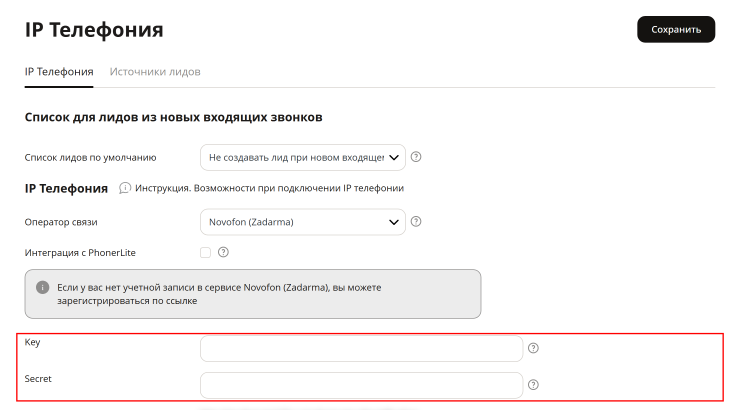Image resolution: width=740 pixels, height=418 pixels.
Task: Click the info icon in the Novofon notice
Action: (42, 287)
